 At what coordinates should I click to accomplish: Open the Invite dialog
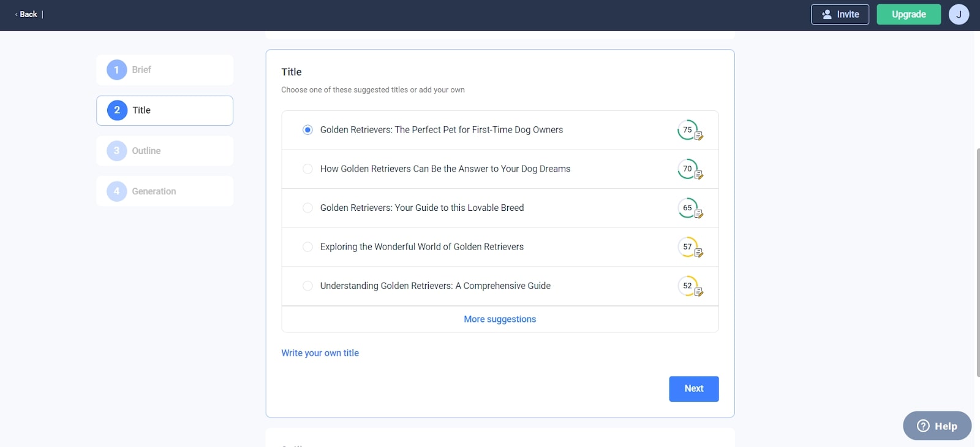tap(840, 14)
